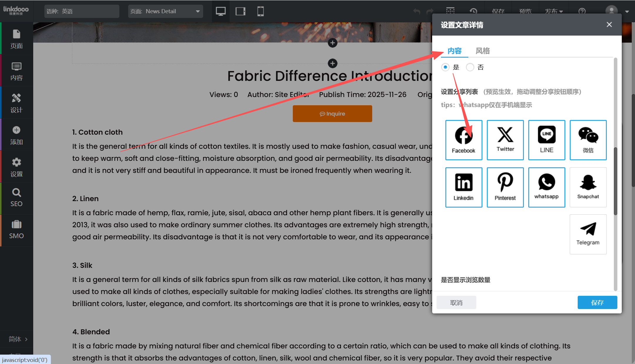Toggle the LINE share button

(547, 140)
